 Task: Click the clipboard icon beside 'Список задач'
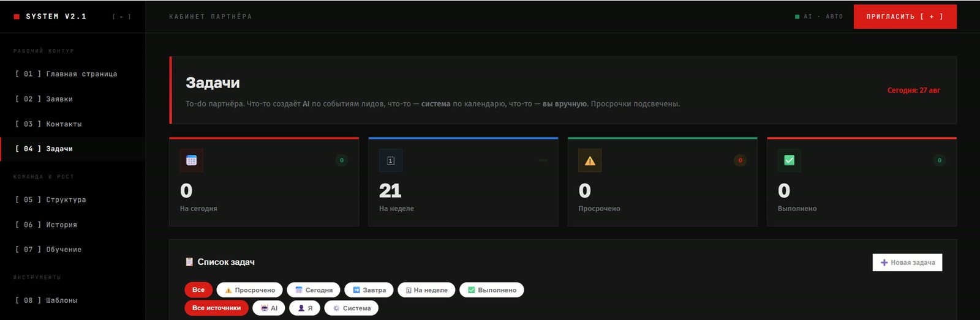coord(189,262)
